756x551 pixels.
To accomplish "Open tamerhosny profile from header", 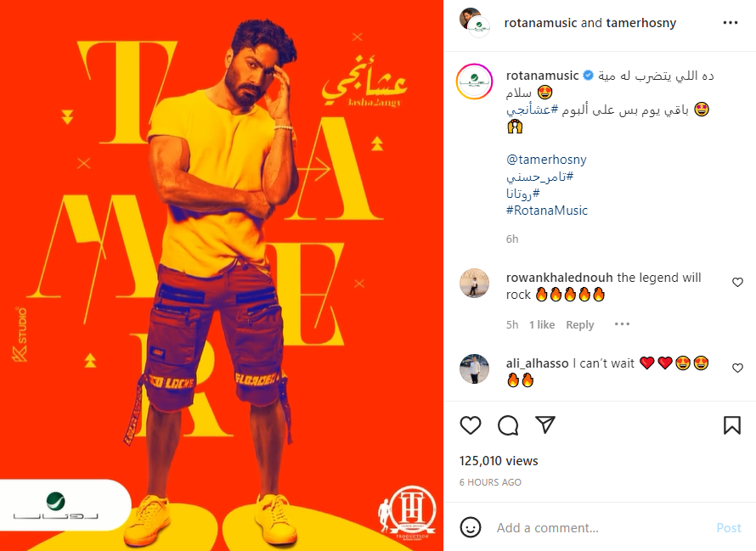I will coord(641,23).
